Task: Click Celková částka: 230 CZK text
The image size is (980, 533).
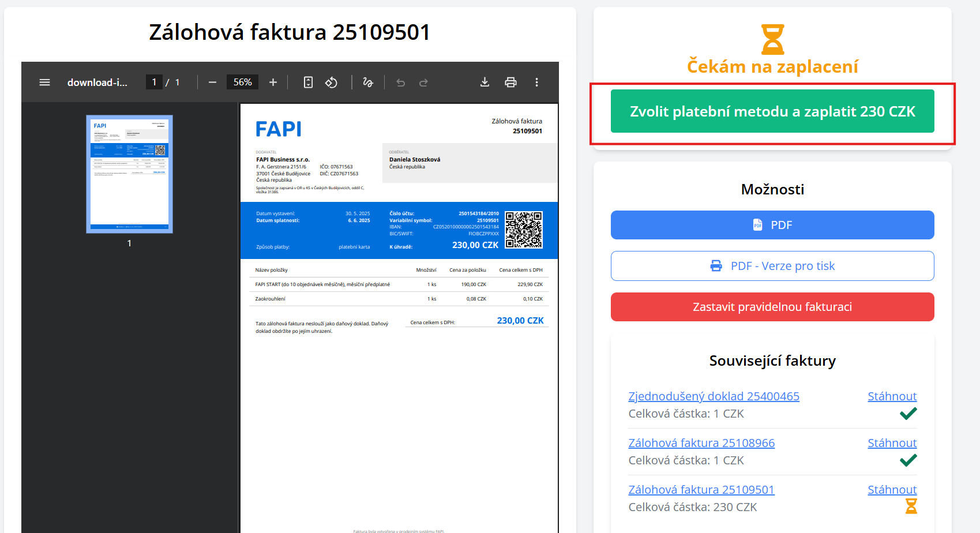Action: point(693,507)
